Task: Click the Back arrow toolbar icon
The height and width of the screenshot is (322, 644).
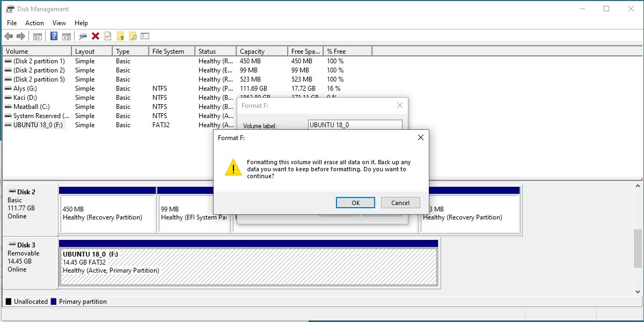Action: (8, 36)
